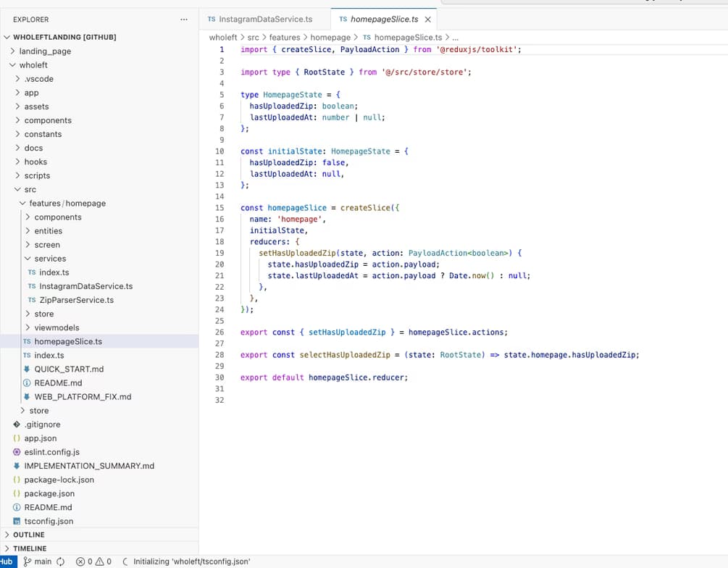
Task: Click the src breadcrumb segment
Action: 253,38
